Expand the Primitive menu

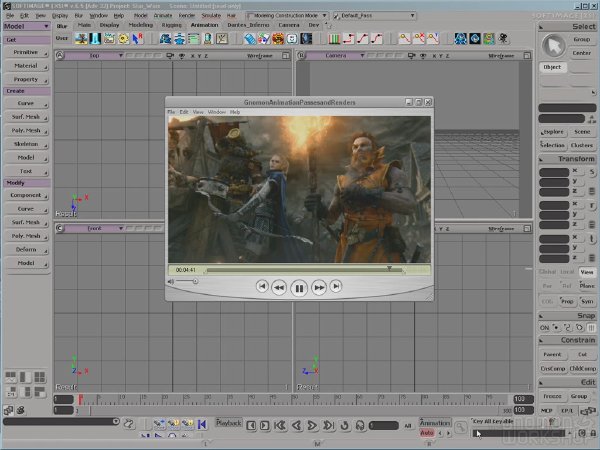27,52
